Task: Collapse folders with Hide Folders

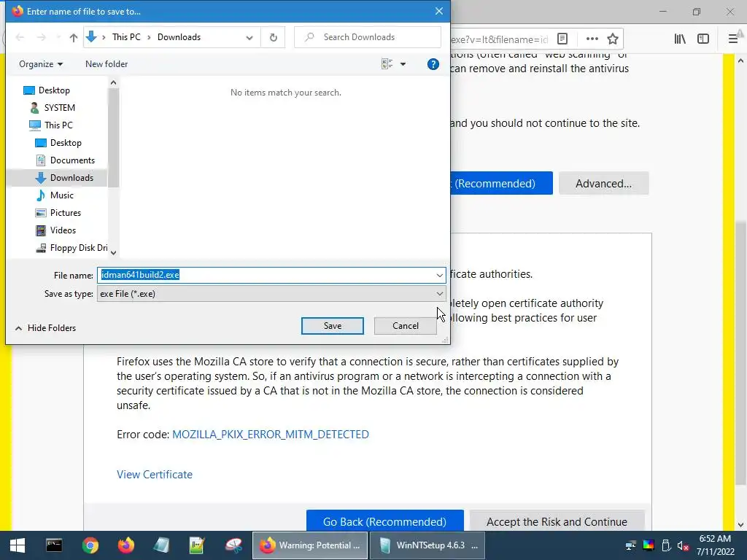Action: click(46, 327)
